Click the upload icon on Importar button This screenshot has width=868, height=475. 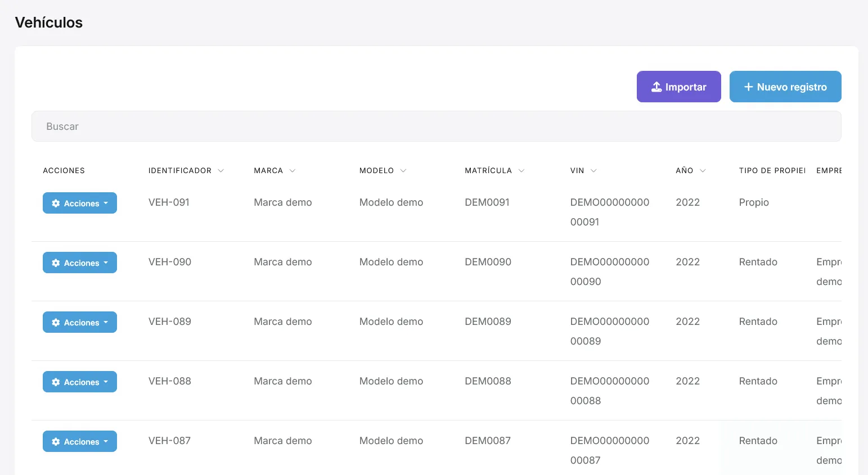(656, 87)
